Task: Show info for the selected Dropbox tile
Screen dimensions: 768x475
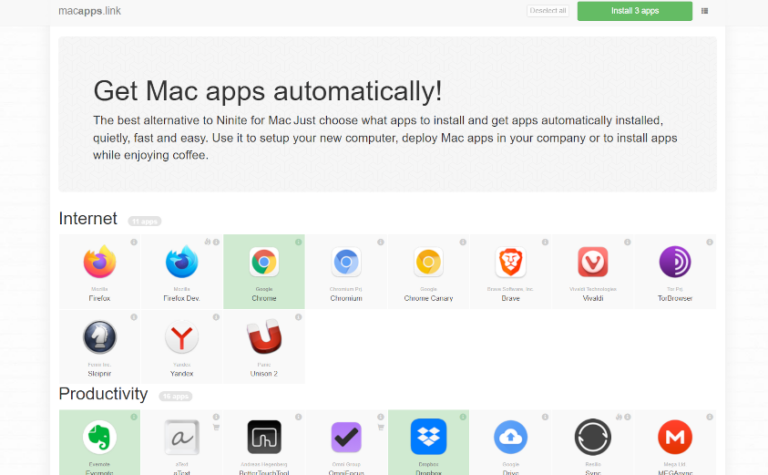Action: pos(463,417)
